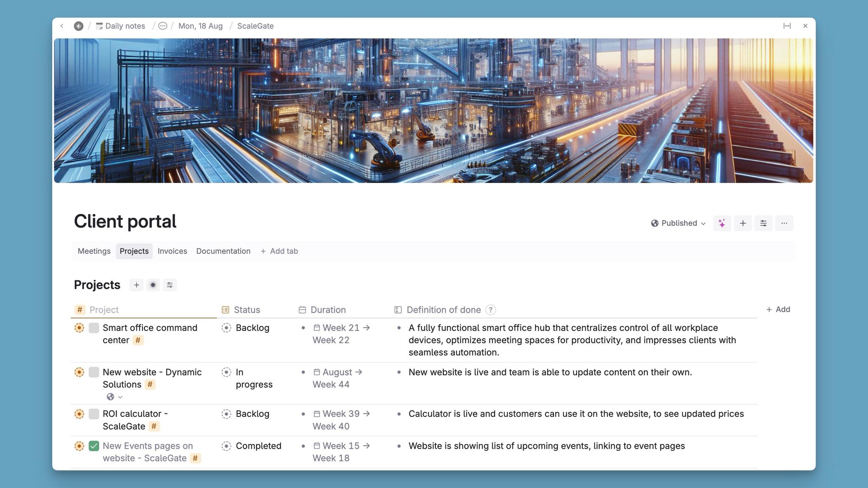Click hash tag after ROI calculator - ScaleGate
The image size is (868, 488).
tap(154, 426)
